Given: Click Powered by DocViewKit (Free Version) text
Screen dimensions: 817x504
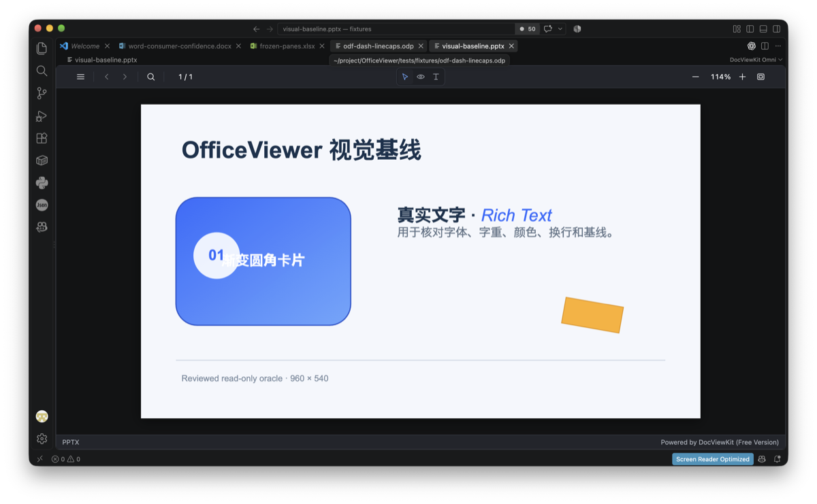Looking at the screenshot, I should 720,442.
